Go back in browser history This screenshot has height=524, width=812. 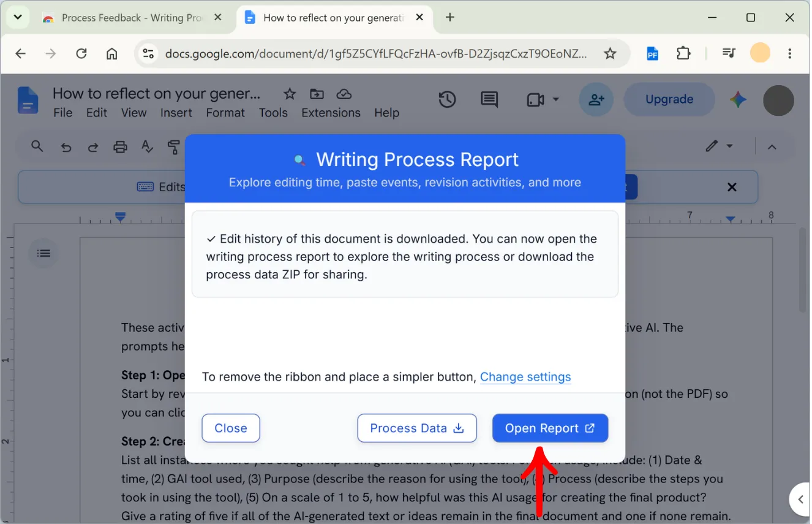click(21, 54)
